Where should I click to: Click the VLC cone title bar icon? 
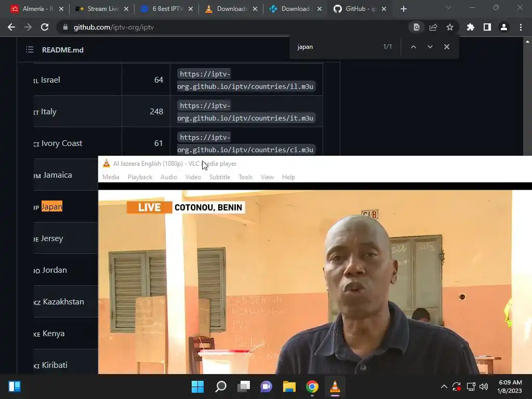[x=106, y=163]
